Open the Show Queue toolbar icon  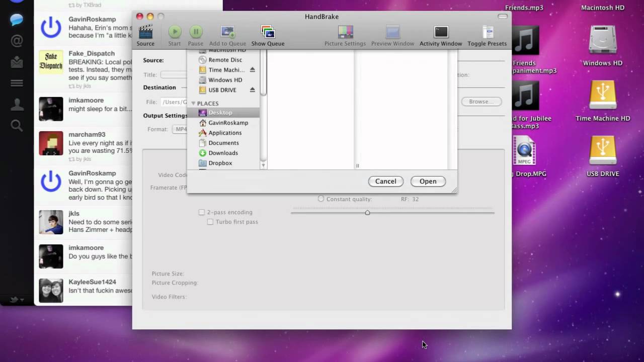click(268, 32)
